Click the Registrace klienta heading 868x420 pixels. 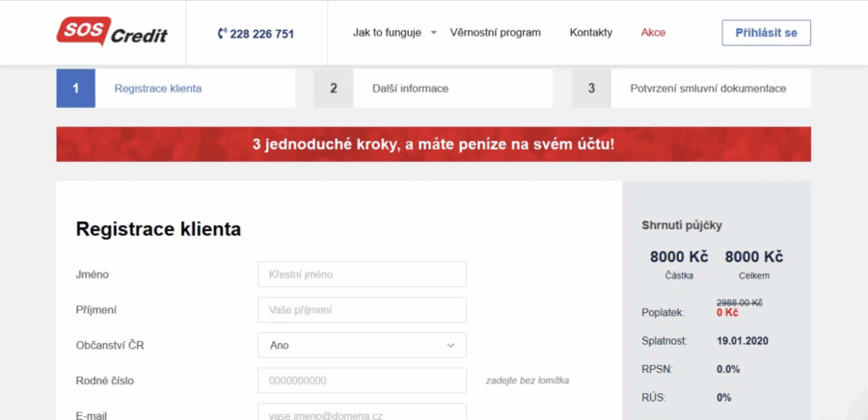(158, 229)
